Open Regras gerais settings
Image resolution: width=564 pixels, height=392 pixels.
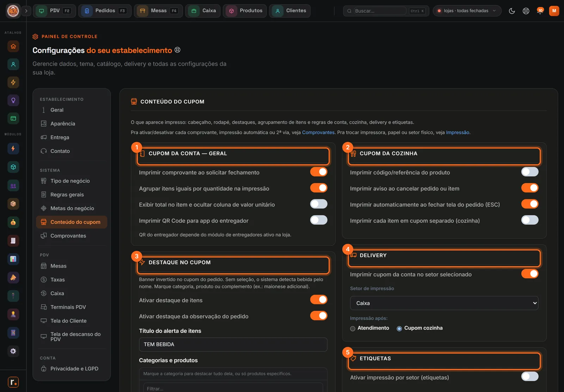pos(72,195)
